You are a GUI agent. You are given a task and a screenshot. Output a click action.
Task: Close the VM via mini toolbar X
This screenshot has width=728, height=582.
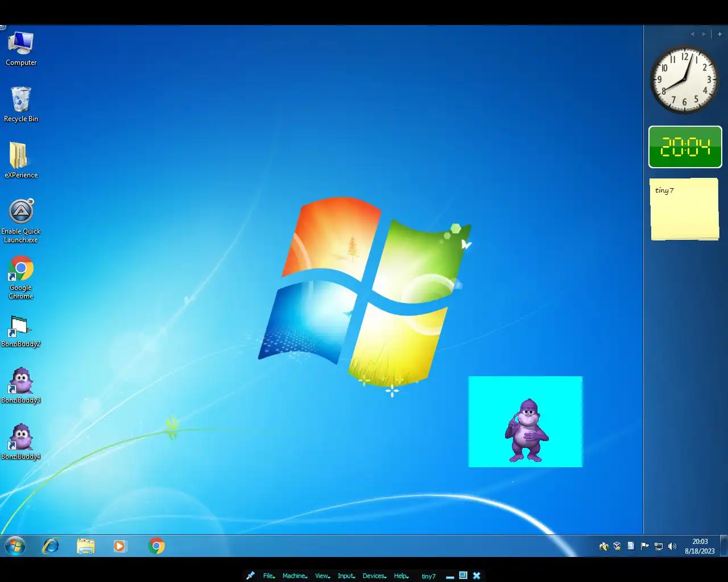477,576
